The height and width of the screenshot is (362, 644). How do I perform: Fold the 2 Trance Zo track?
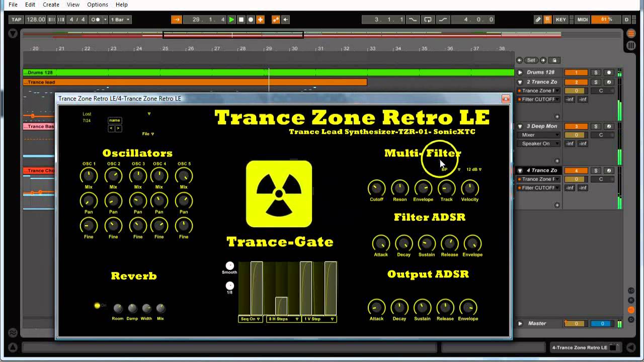(520, 82)
